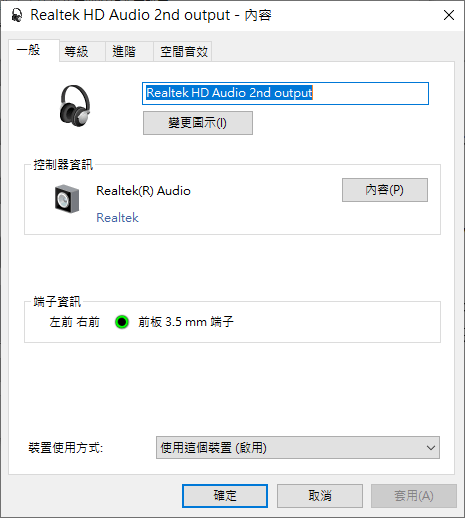Click the 變更圖示(I) button
The height and width of the screenshot is (518, 465).
point(198,123)
